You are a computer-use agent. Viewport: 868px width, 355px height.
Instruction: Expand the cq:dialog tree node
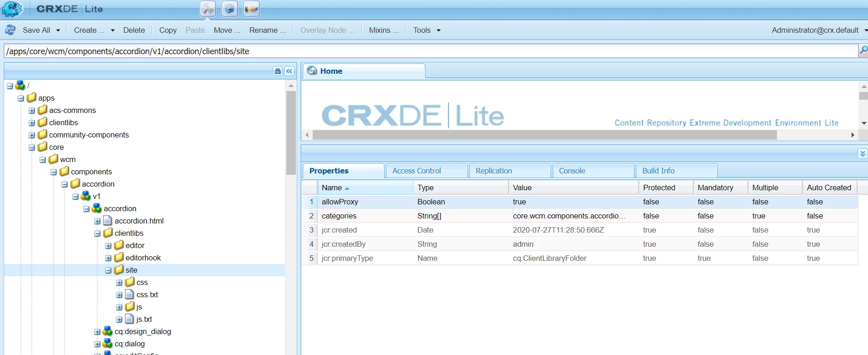pyautogui.click(x=97, y=344)
